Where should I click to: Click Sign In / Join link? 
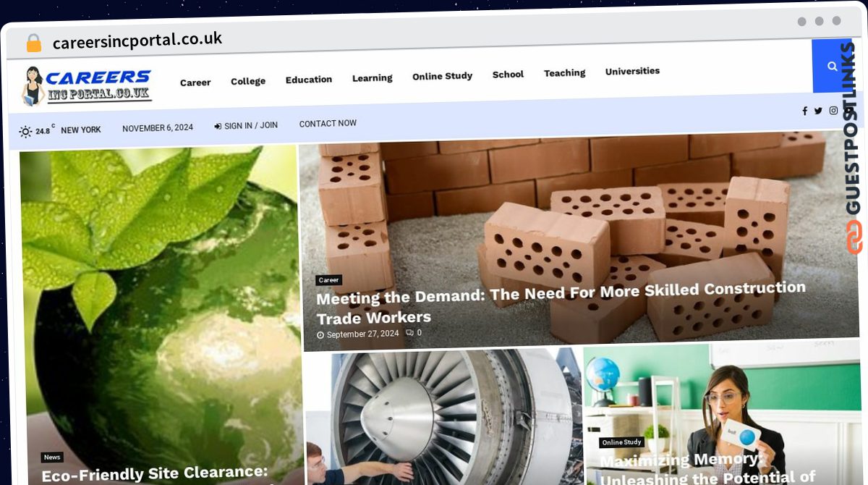[x=246, y=126]
